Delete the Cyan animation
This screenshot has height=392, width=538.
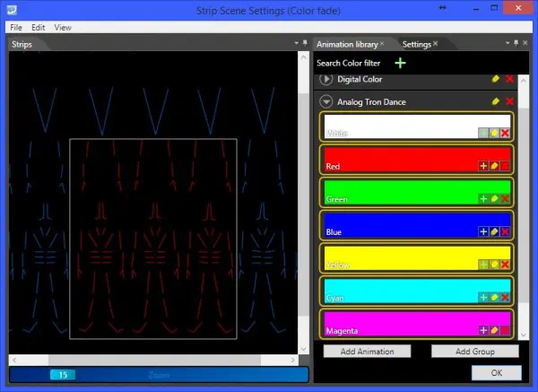[505, 297]
